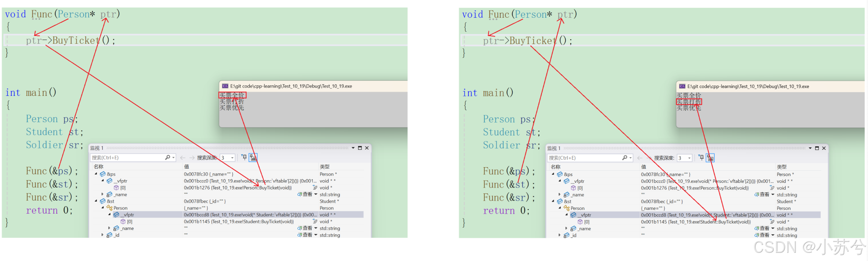
Task: Maximize the right watch 1 panel
Action: [817, 148]
